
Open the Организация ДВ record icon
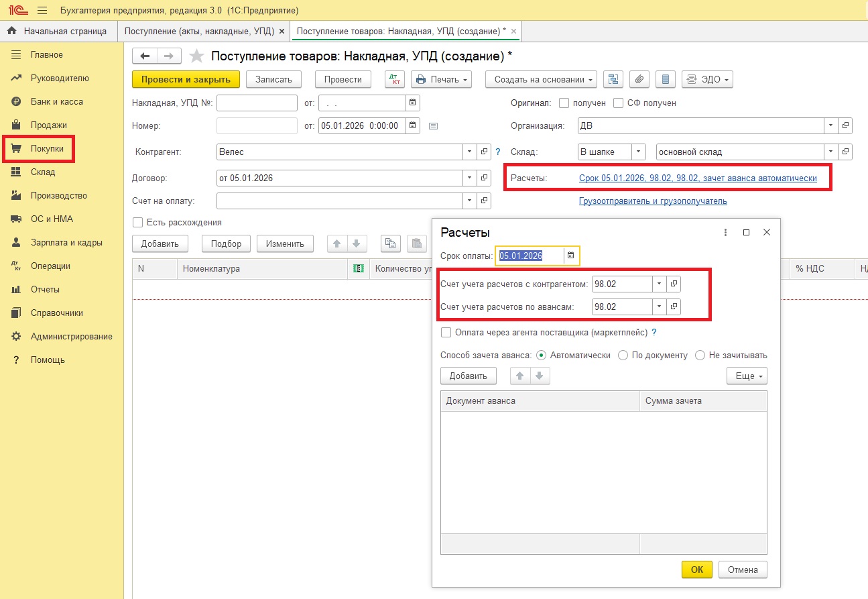coord(846,125)
